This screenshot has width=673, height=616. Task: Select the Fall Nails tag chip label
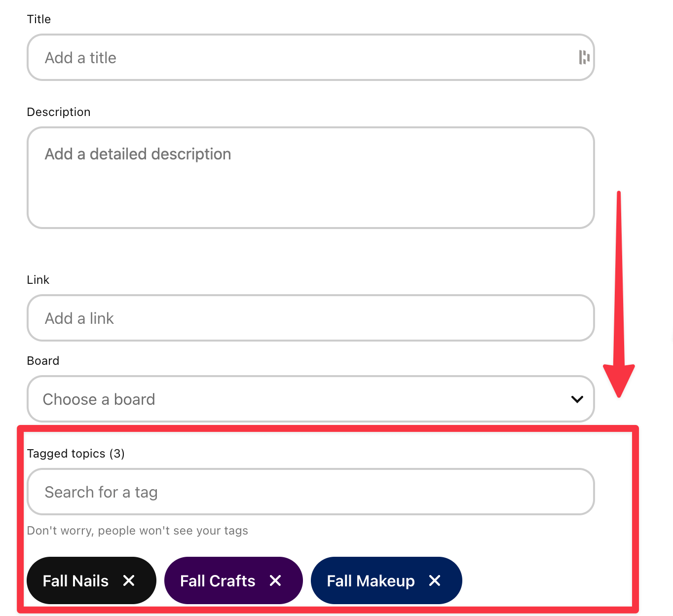click(75, 581)
